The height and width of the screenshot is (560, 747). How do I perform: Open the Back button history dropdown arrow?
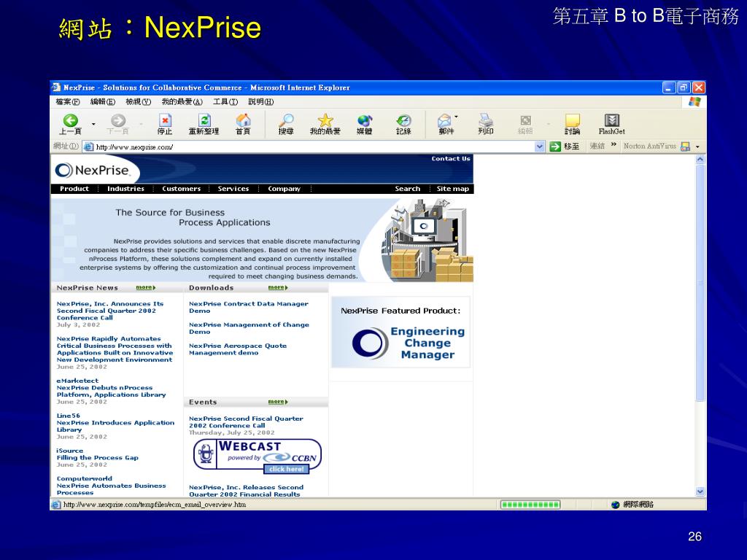93,124
